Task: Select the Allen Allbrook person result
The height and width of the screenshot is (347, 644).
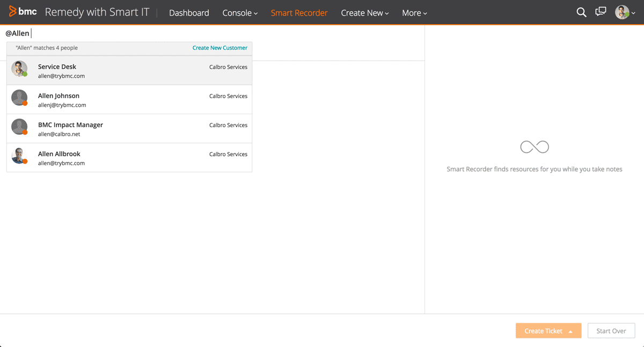Action: [x=129, y=158]
